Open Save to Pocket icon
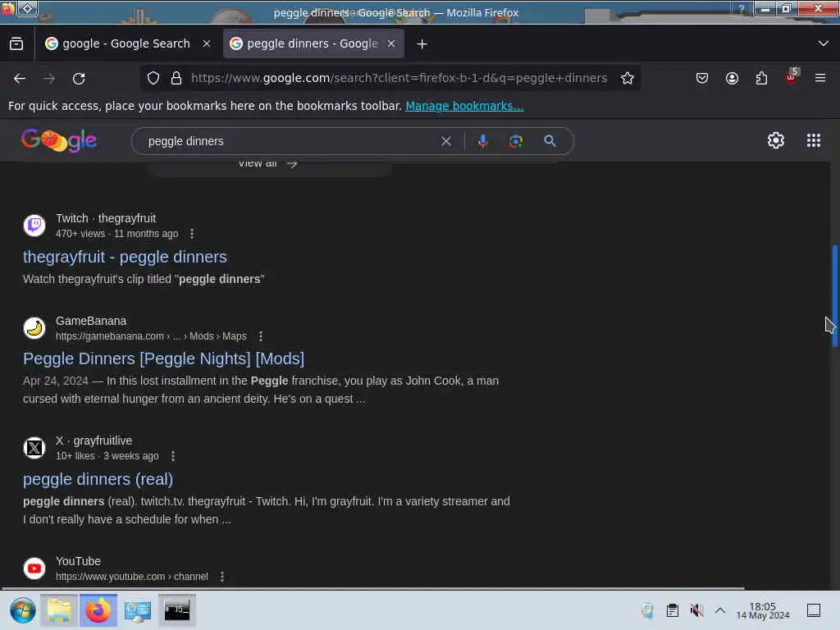 (702, 78)
